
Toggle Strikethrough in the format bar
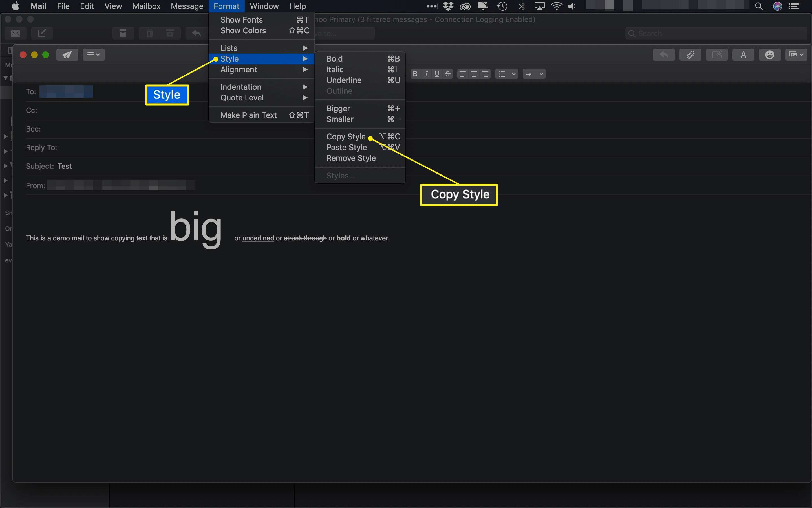[x=448, y=74]
